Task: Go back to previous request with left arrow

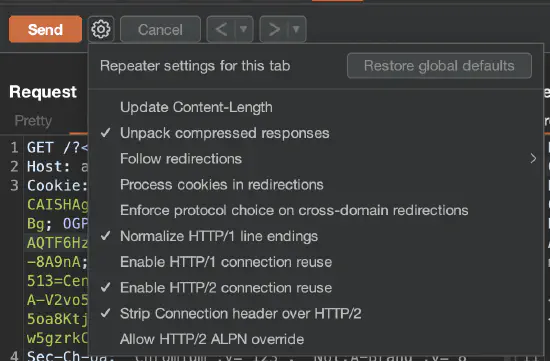Action: pyautogui.click(x=221, y=29)
